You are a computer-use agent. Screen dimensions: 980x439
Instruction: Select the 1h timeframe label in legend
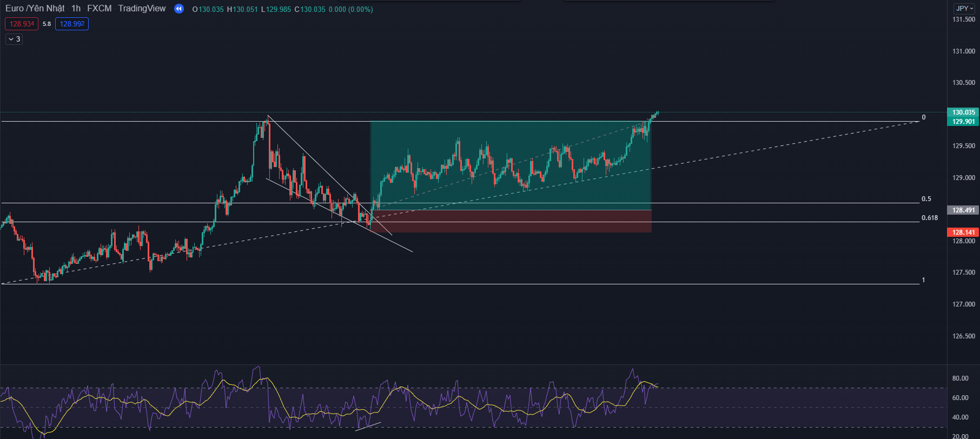point(76,9)
